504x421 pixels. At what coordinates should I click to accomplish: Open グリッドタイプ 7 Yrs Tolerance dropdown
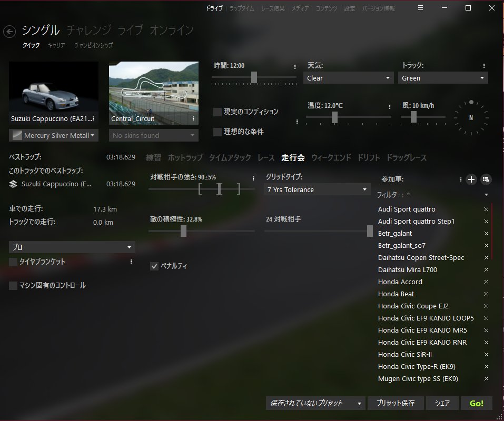pyautogui.click(x=317, y=190)
